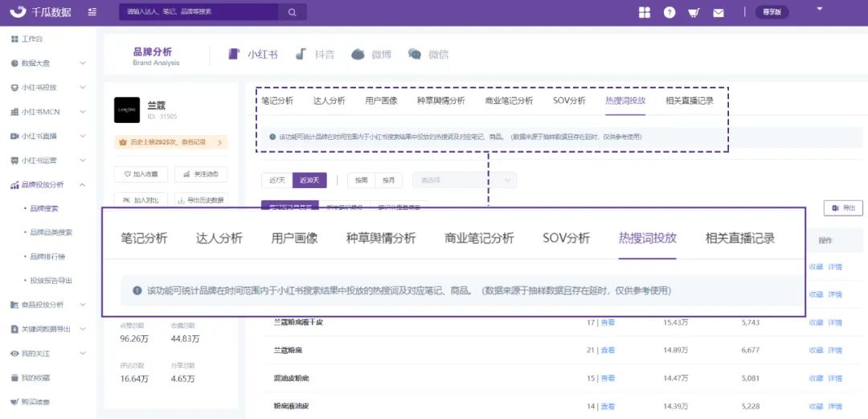The height and width of the screenshot is (419, 868).
Task: Select the 近30天 time range
Action: [309, 180]
